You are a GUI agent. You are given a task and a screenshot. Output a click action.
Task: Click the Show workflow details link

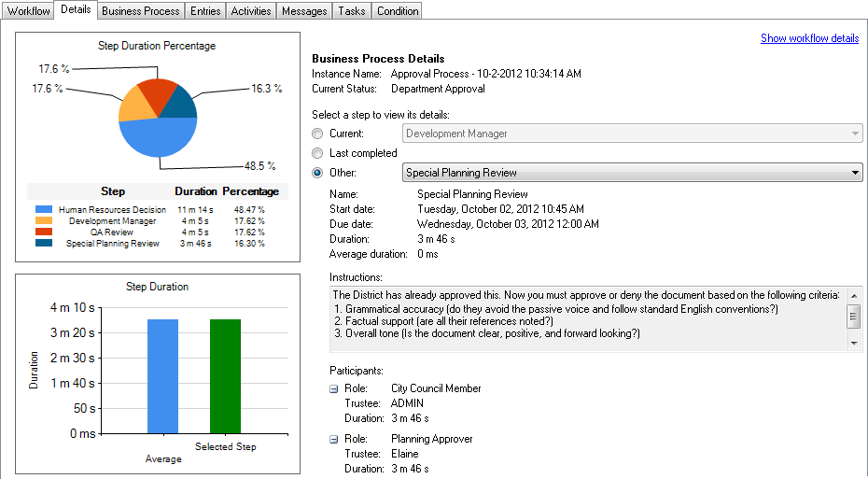[809, 38]
